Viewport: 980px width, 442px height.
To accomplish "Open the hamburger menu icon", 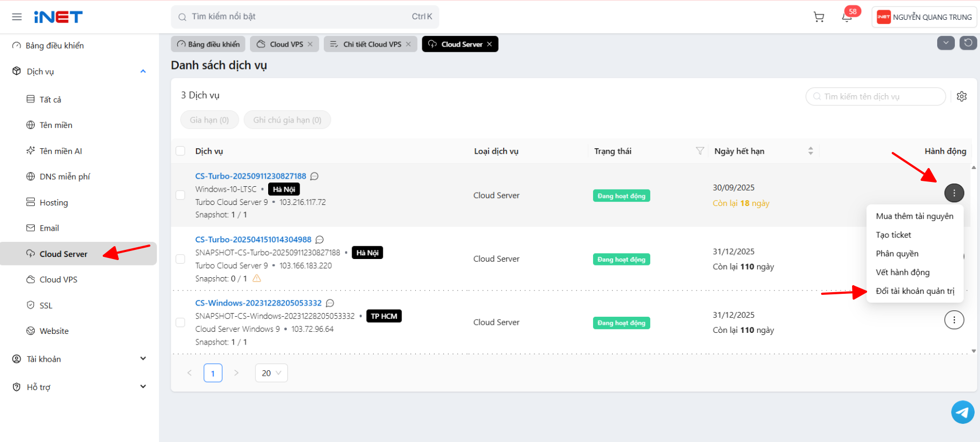I will point(17,17).
